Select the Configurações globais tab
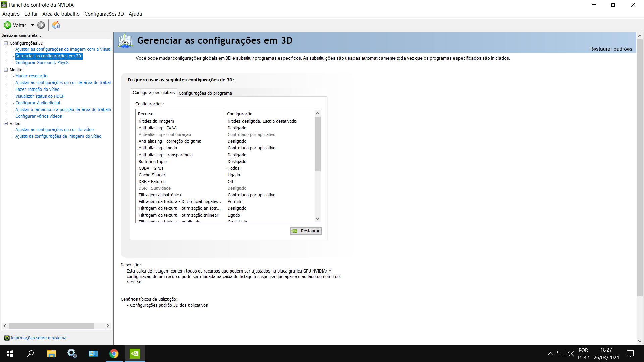Screen dimensions: 644x362 [x=154, y=93]
